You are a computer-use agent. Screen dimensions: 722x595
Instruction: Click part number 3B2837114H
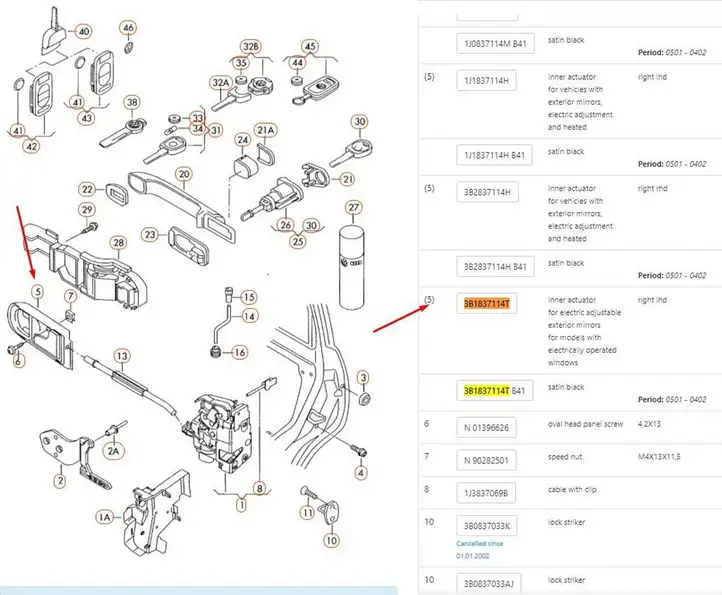487,192
